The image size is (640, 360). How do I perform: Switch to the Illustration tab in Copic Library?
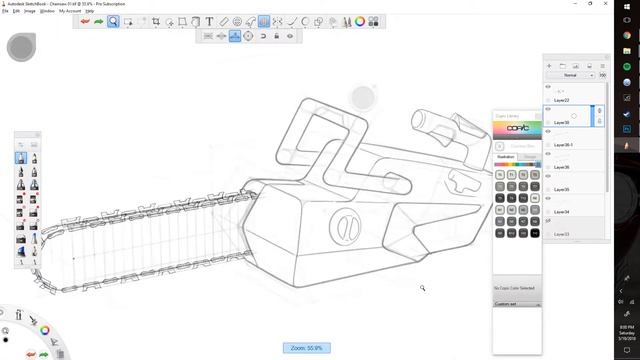click(505, 157)
